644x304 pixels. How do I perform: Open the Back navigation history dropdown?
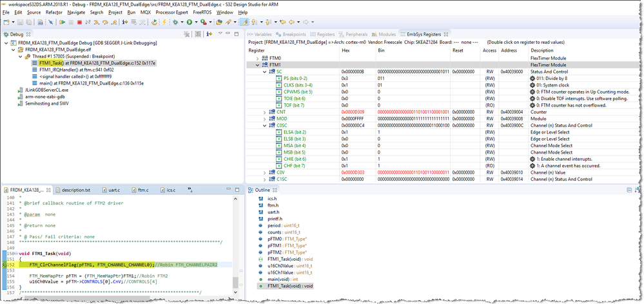298,22
